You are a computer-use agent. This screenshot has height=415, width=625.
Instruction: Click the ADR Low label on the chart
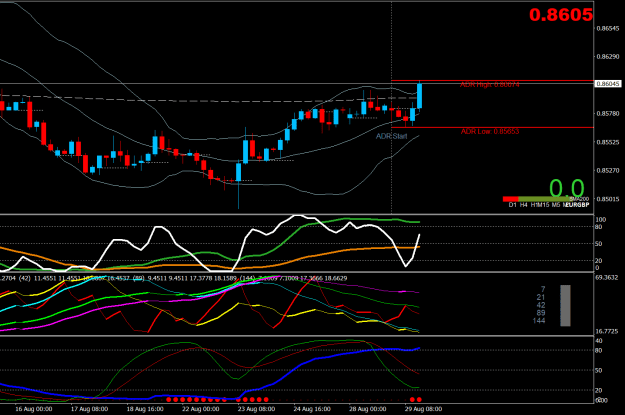490,132
